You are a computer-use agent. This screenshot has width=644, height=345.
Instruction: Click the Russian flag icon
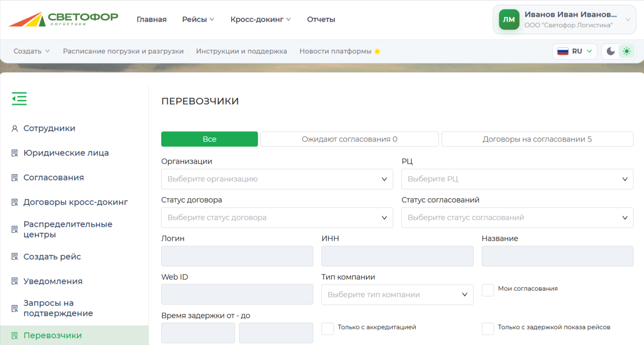(x=563, y=51)
